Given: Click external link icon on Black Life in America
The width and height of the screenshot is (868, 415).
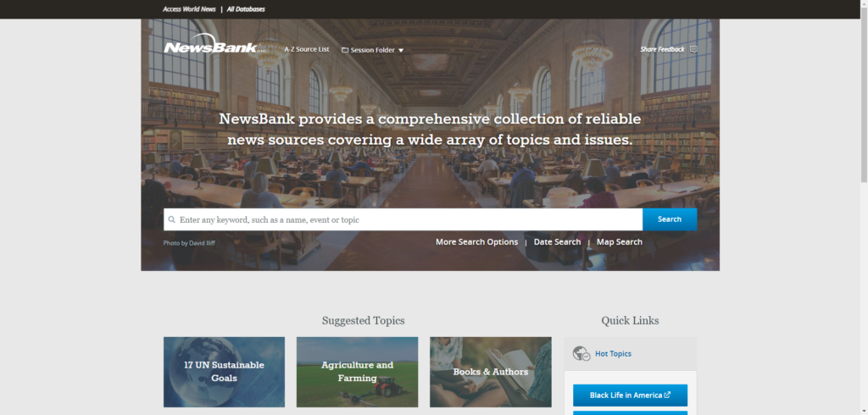Looking at the screenshot, I should click(667, 396).
